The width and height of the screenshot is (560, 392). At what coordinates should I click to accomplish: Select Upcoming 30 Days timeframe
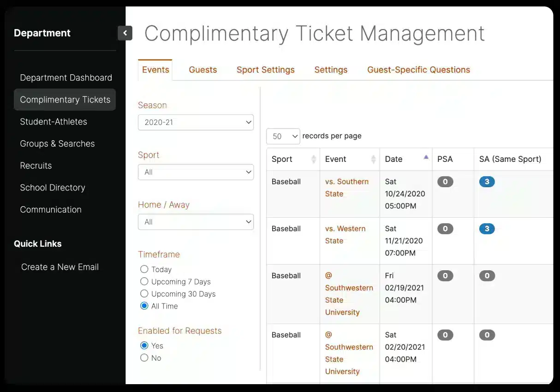pyautogui.click(x=144, y=294)
